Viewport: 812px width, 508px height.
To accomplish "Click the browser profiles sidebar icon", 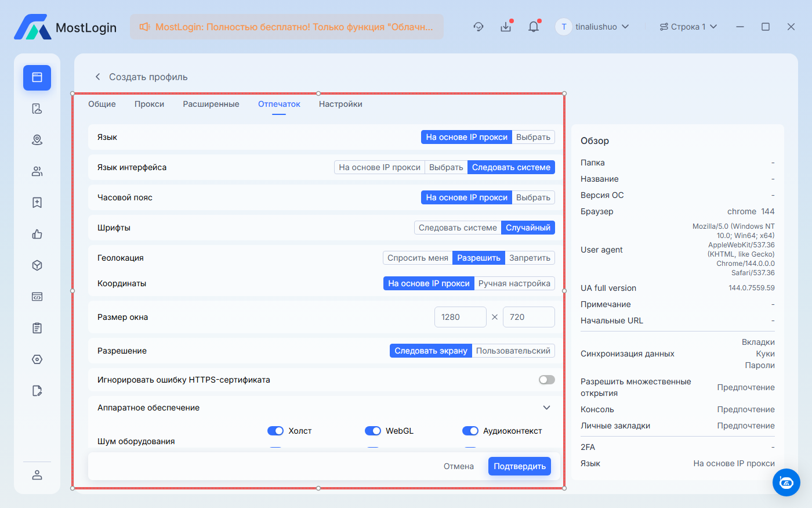I will 37,77.
